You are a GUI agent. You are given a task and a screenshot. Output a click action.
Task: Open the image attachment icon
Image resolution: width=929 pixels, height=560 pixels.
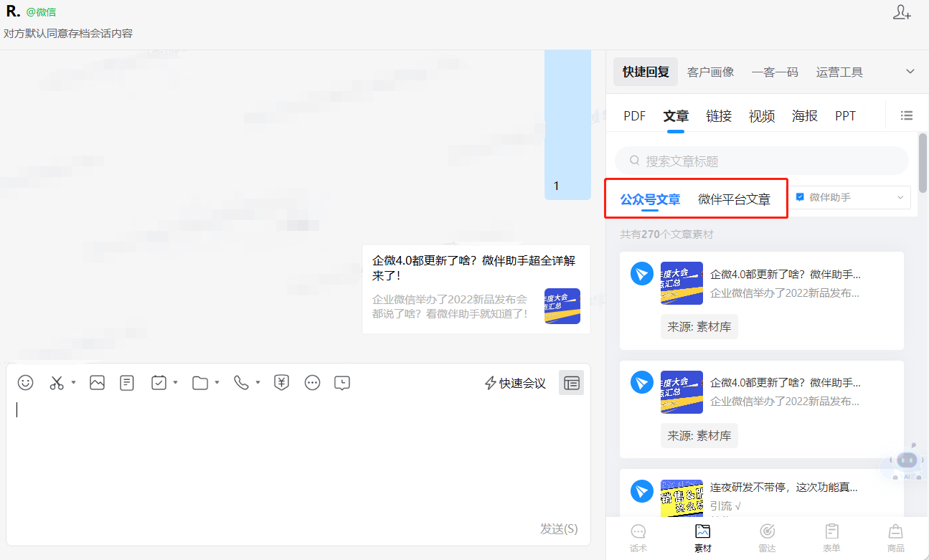[x=97, y=383]
